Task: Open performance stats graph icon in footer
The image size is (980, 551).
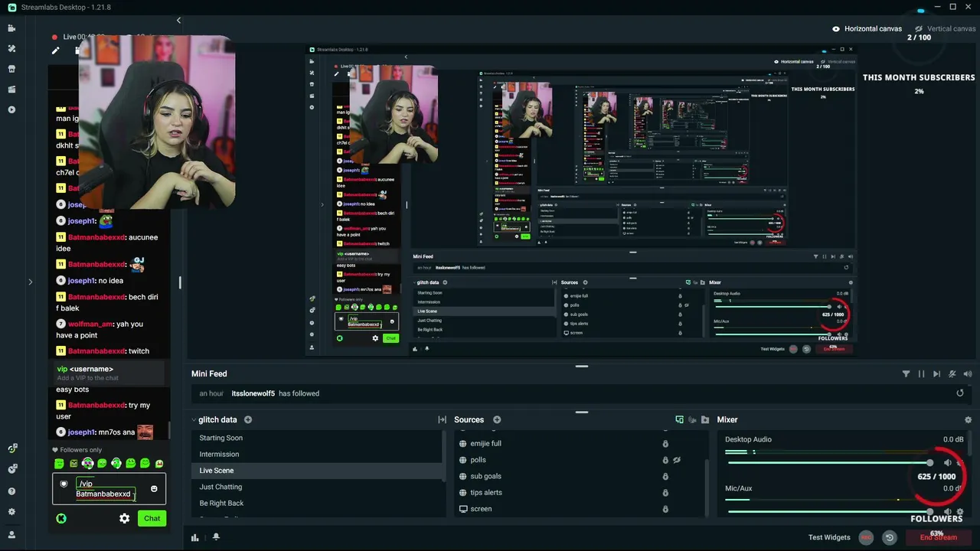Action: (195, 537)
